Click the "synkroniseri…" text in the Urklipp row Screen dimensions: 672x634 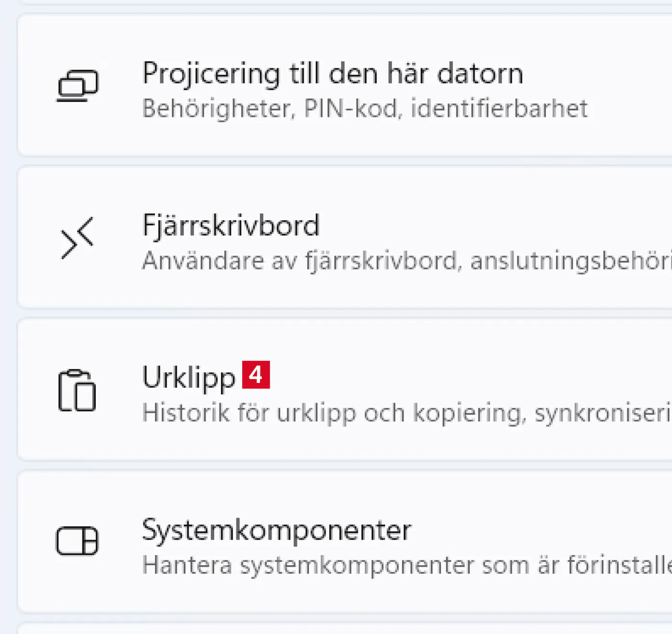(603, 413)
